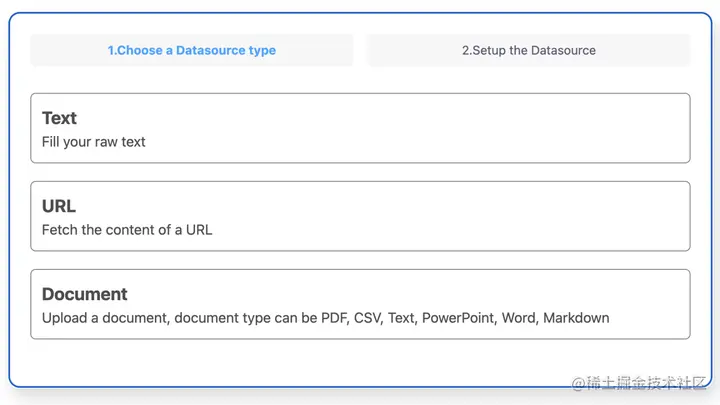Click the word 'Markdown' in Document description
The image size is (720, 405).
576,318
